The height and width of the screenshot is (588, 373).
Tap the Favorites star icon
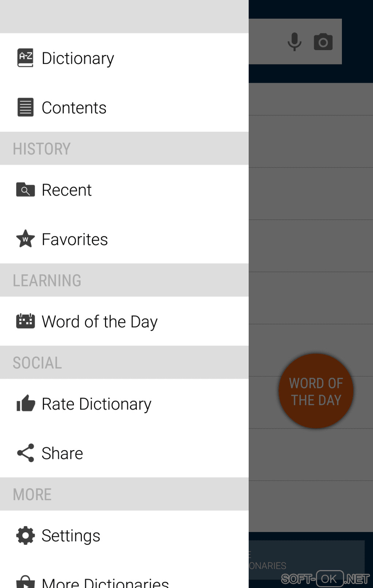pos(25,239)
